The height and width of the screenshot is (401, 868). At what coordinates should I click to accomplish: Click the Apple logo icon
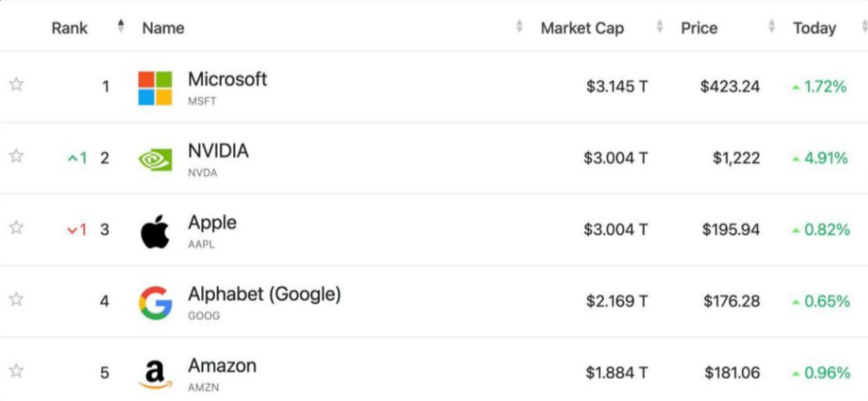(x=155, y=231)
